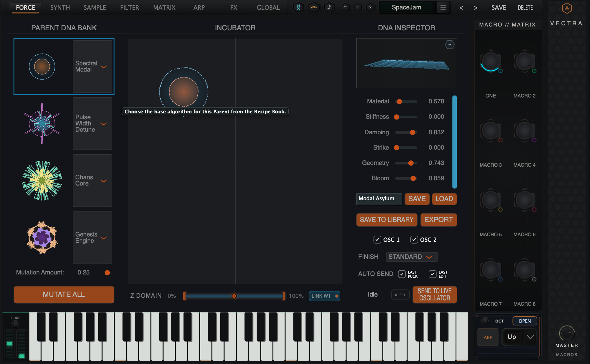Click SAVE TO LIBRARY button
The height and width of the screenshot is (364, 590).
click(x=387, y=220)
